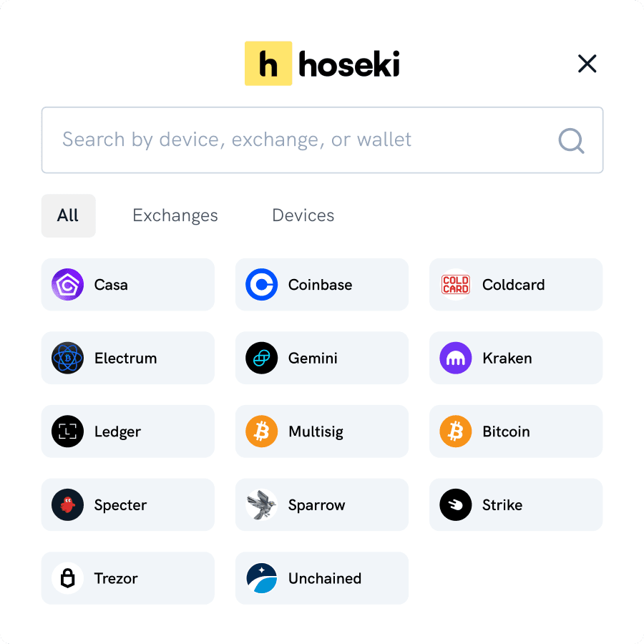The image size is (644, 644).
Task: Select the All tab
Action: point(68,215)
